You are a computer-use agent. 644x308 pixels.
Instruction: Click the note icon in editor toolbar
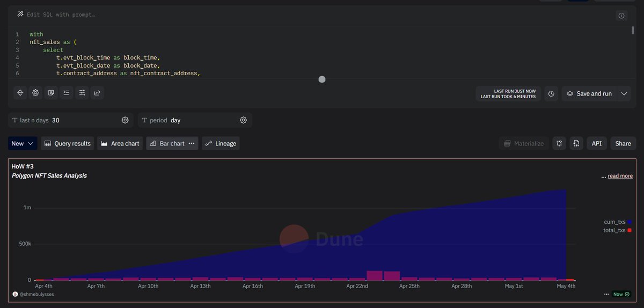(51, 93)
